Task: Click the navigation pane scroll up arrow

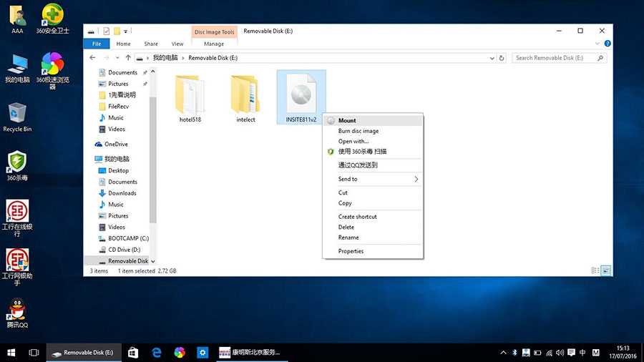Action: click(153, 72)
